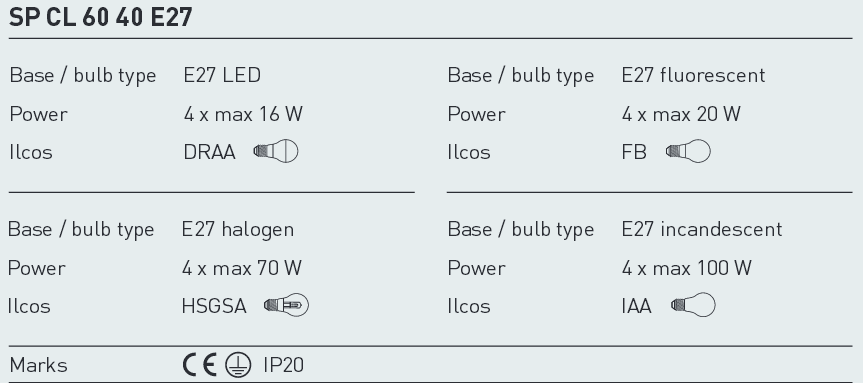863x383 pixels.
Task: Select the 4 x max 16 W text
Action: (243, 114)
